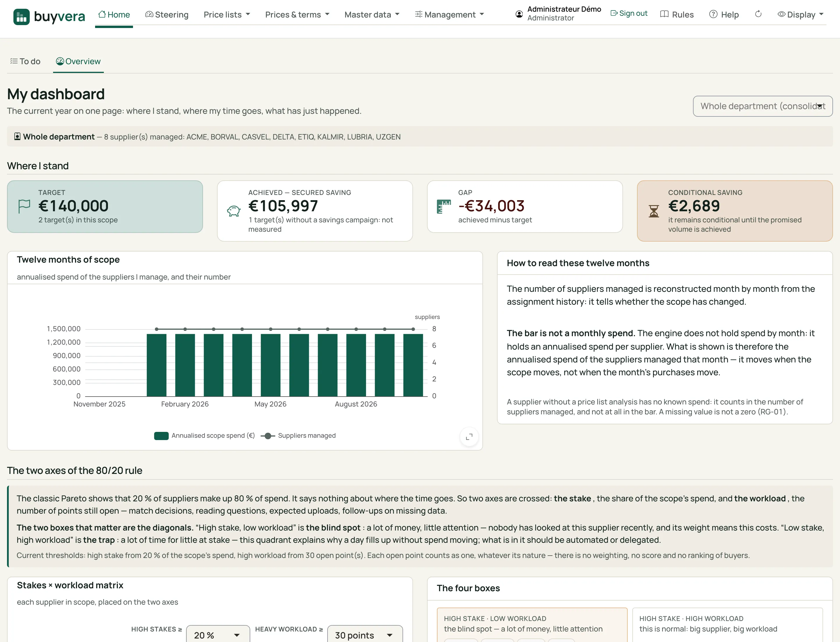Click the ruler icon in the Gap card
The height and width of the screenshot is (642, 840).
click(x=444, y=206)
